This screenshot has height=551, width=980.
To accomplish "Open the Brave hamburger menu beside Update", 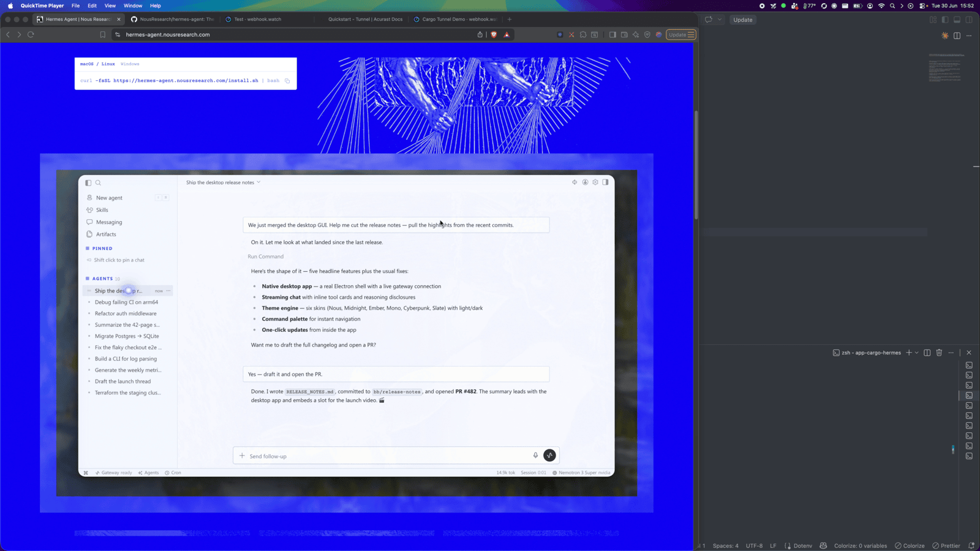I will click(691, 35).
